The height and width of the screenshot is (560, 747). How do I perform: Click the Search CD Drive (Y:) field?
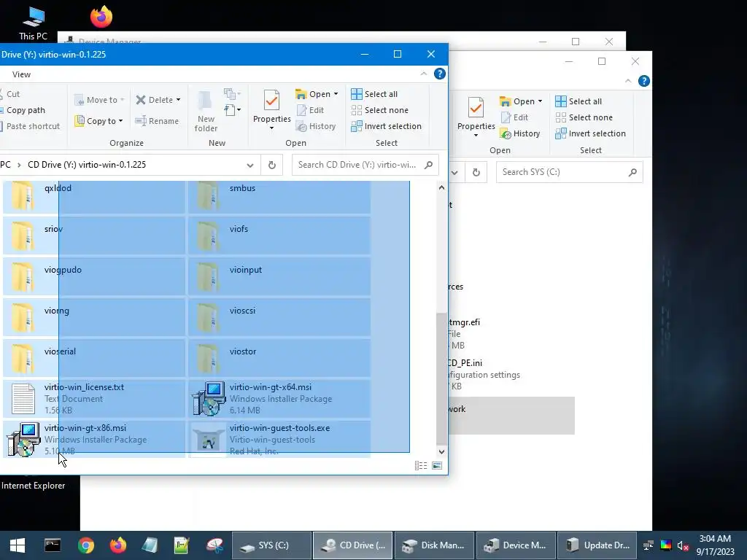click(x=365, y=165)
